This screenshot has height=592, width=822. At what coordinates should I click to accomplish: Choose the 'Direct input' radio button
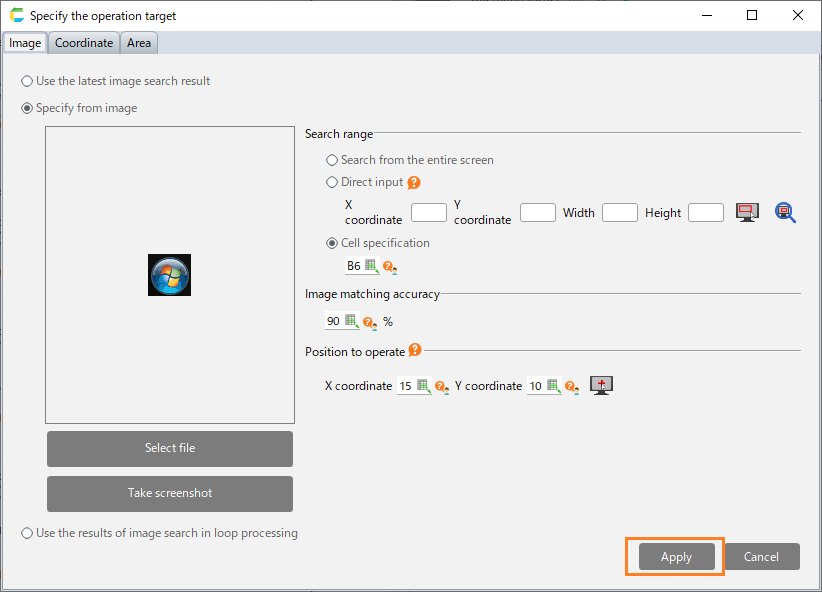pyautogui.click(x=332, y=183)
